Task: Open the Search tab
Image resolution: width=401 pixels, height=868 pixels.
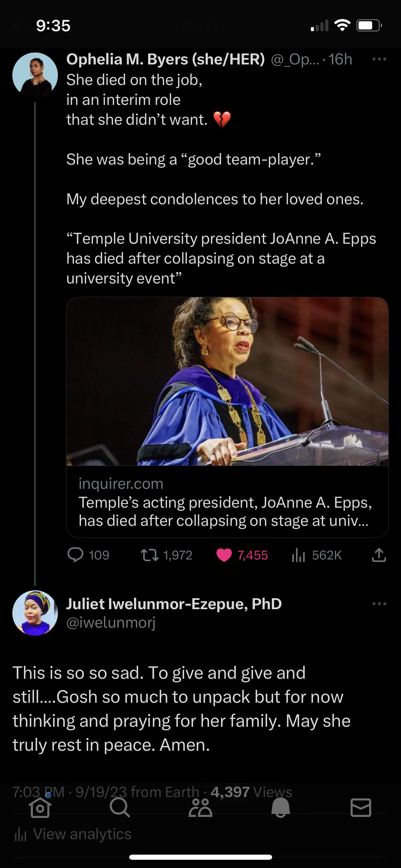Action: (120, 808)
